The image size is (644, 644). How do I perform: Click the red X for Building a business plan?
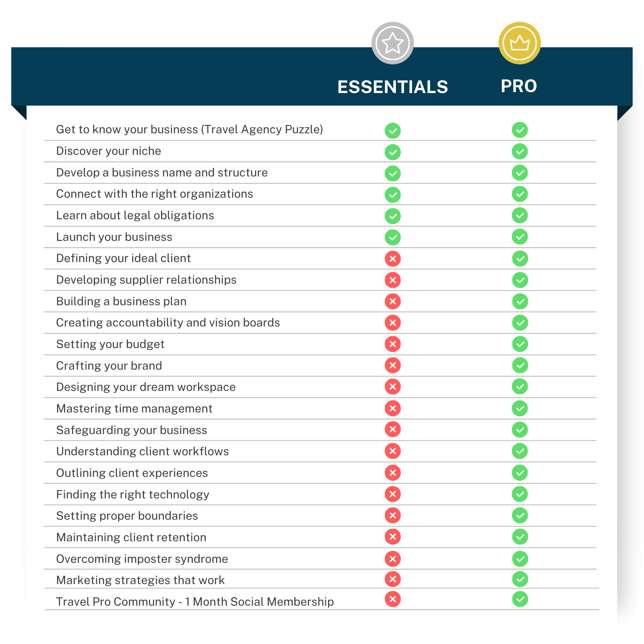click(393, 301)
